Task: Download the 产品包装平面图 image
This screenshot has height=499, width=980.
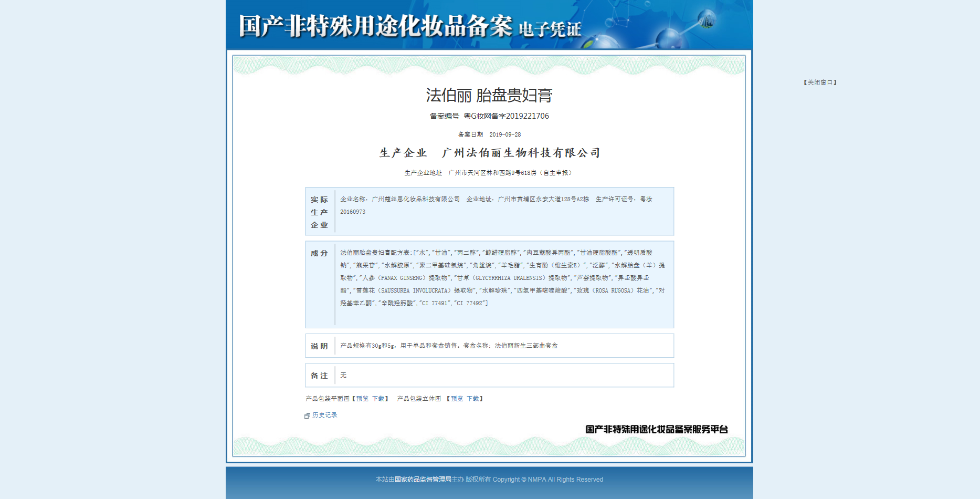Action: (x=378, y=399)
